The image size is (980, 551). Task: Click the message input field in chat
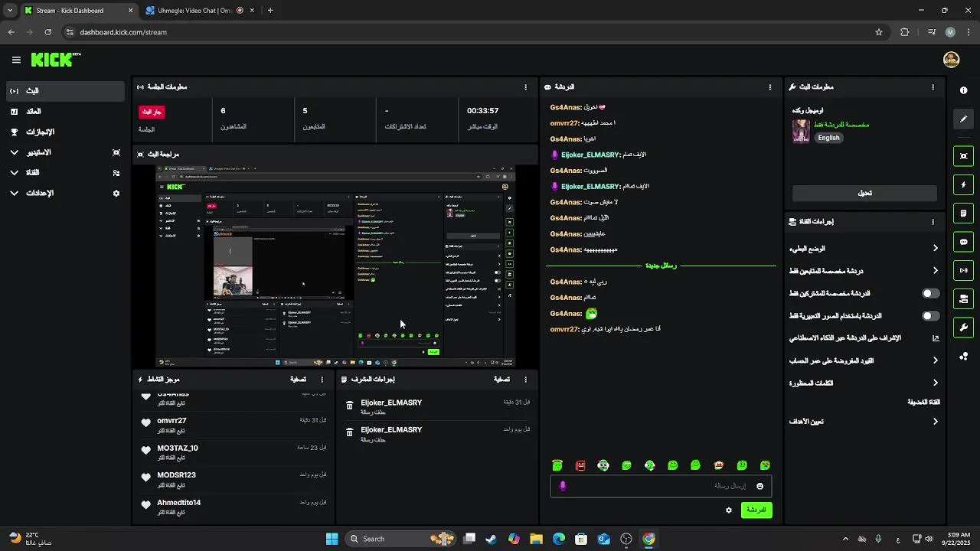(661, 486)
